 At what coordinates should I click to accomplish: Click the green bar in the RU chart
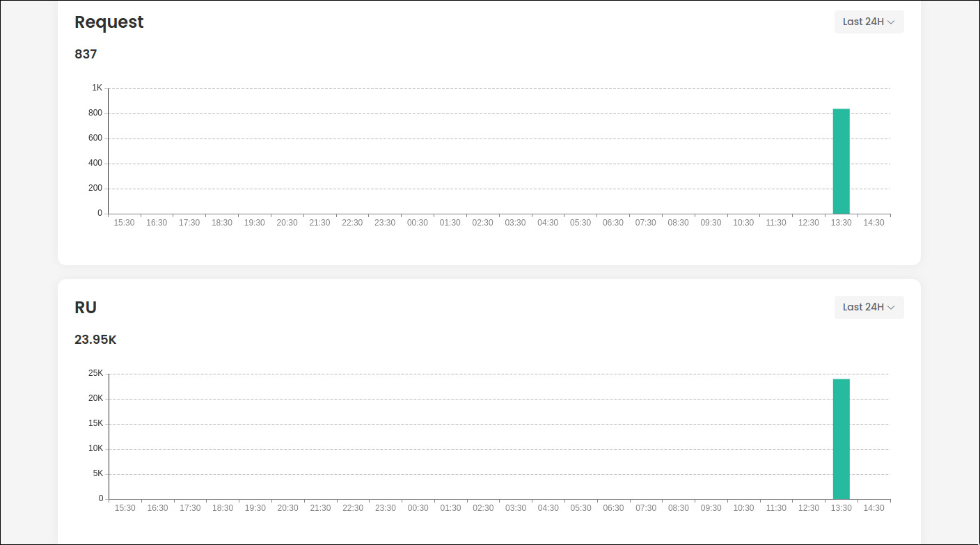point(841,439)
